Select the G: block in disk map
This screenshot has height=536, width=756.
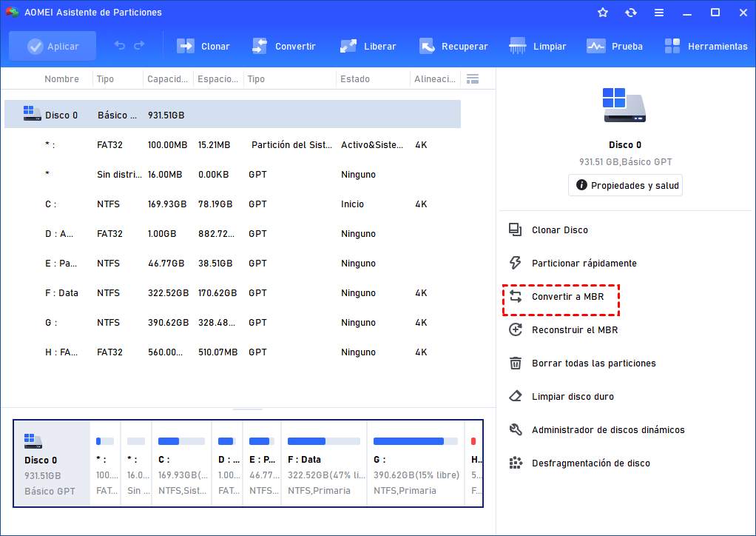pos(416,463)
